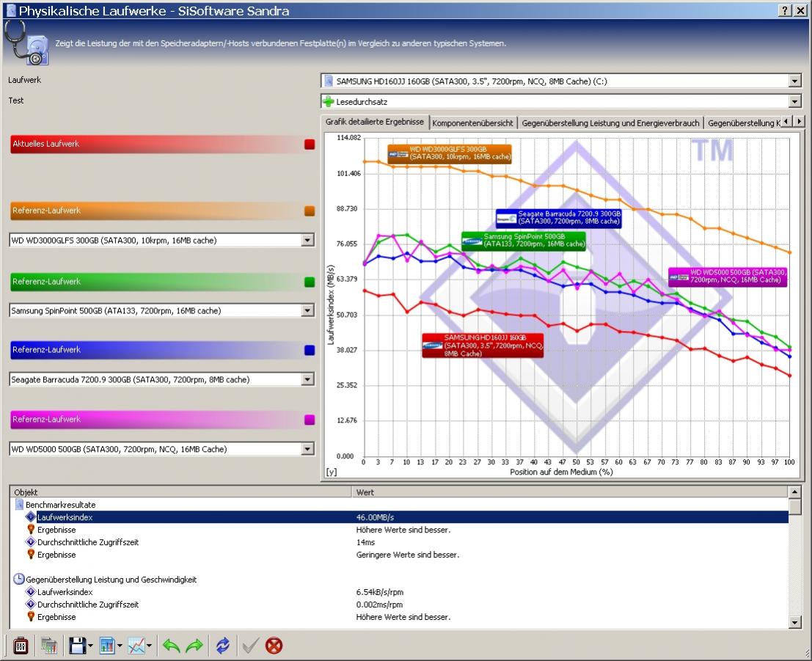The width and height of the screenshot is (812, 661).
Task: Click pin icon beside 'Geringere Werte sind besser.'
Action: click(x=31, y=555)
